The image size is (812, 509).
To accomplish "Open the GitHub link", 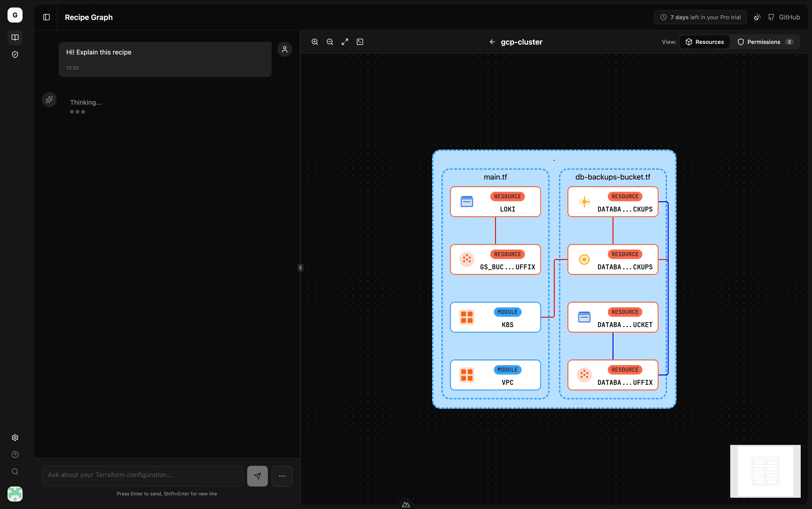I will (784, 17).
